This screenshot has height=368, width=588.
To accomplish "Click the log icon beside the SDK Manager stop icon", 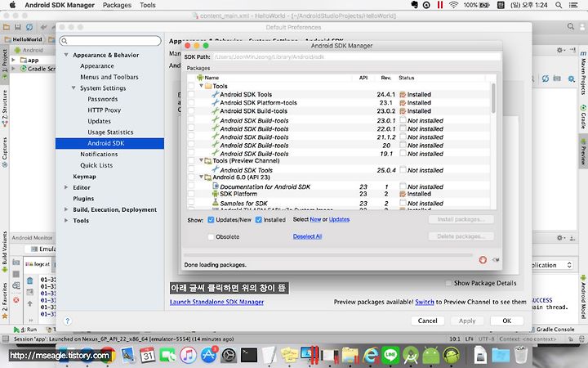I will [x=496, y=259].
